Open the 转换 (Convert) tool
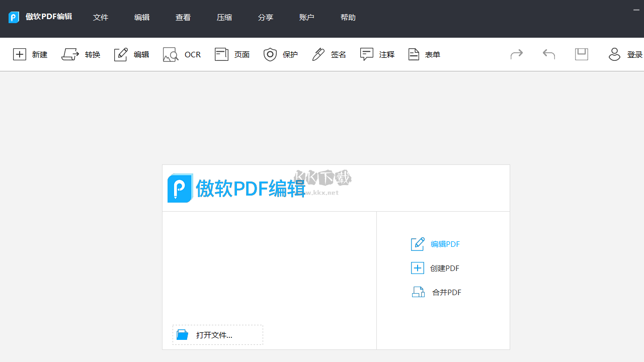 coord(81,54)
